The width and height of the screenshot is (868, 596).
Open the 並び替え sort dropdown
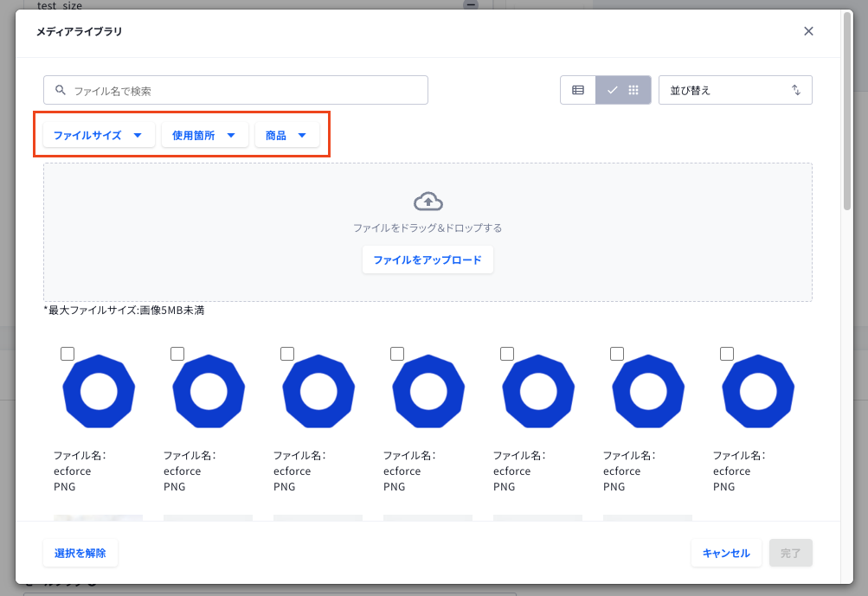point(735,90)
